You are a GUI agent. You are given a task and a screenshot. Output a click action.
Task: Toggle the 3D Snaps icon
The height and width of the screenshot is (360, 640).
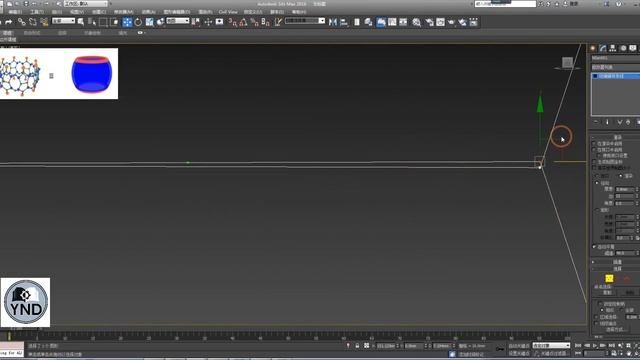coord(232,22)
